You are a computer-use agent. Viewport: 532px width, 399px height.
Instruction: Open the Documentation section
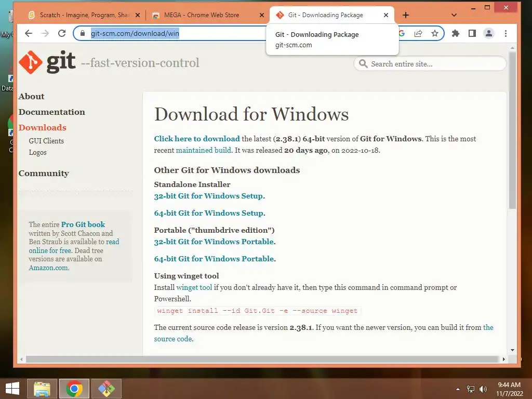51,112
